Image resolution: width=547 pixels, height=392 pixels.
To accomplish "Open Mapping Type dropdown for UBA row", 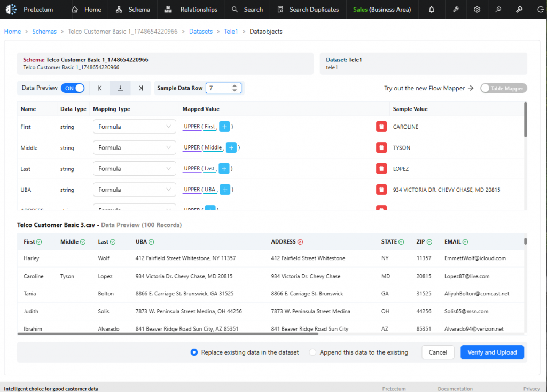I will click(134, 190).
